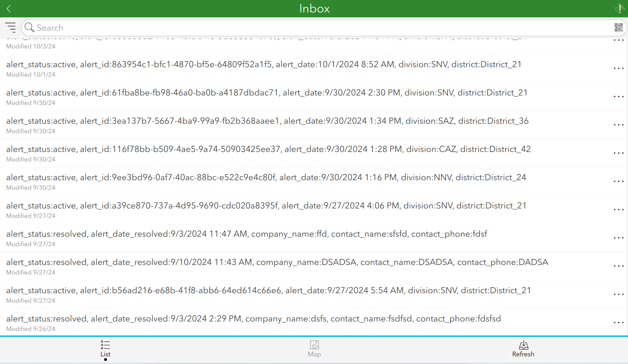Open menu for District_36 SAZ alert
This screenshot has height=364, width=628.
[618, 125]
